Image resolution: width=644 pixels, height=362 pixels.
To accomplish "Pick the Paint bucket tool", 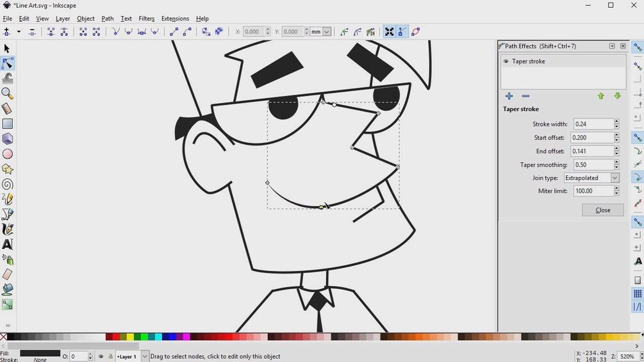I will click(8, 290).
